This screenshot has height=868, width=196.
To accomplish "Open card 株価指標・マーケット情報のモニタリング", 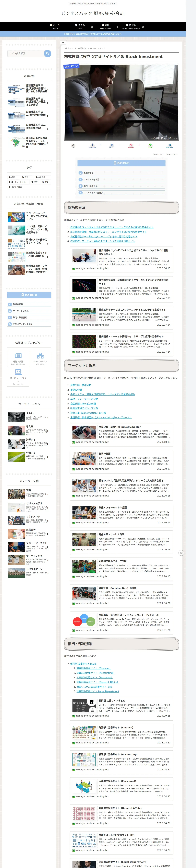I will (x=121, y=344).
